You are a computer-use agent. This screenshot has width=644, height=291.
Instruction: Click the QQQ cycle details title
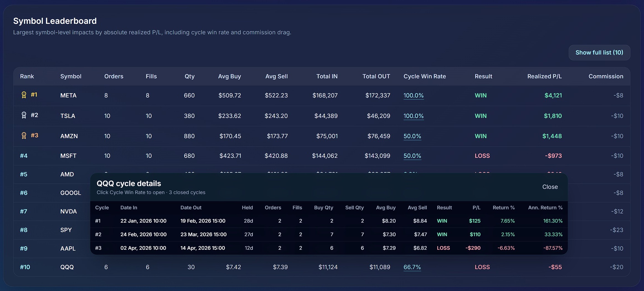129,184
